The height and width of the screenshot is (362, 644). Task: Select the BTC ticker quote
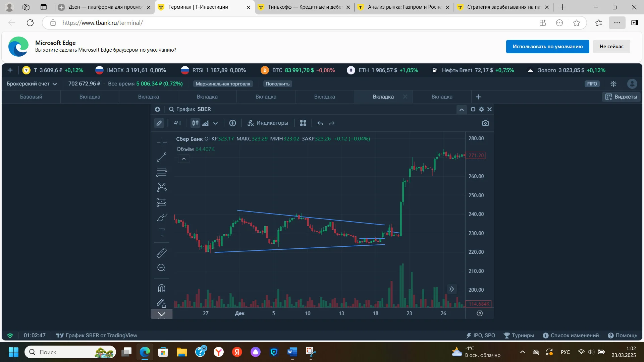[298, 70]
